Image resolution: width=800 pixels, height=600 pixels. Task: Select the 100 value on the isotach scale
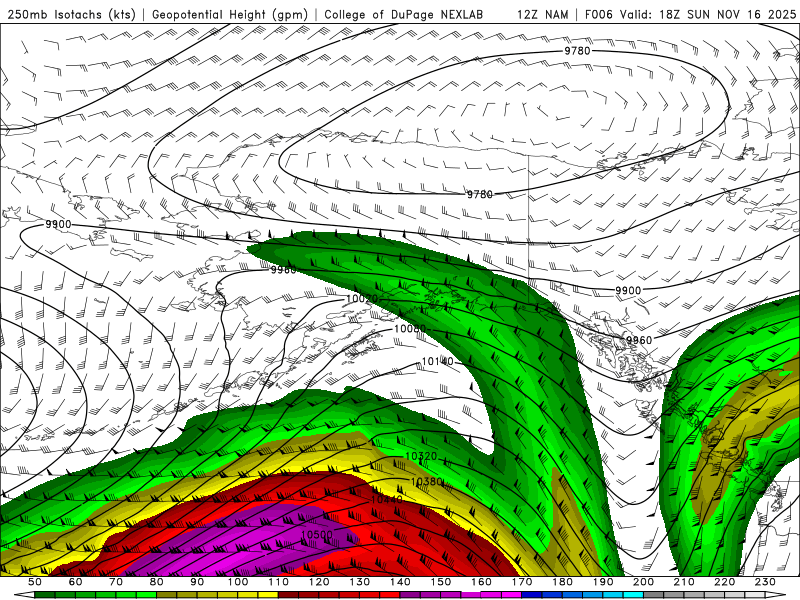pos(238,582)
